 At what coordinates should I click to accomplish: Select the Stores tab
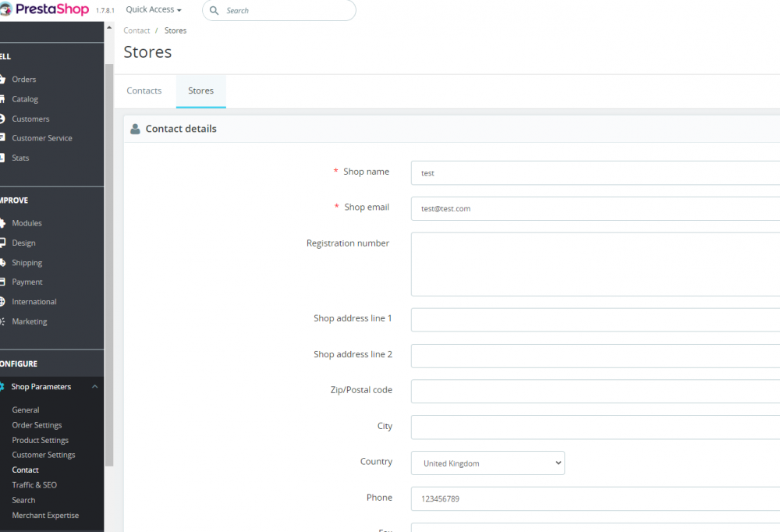tap(200, 91)
